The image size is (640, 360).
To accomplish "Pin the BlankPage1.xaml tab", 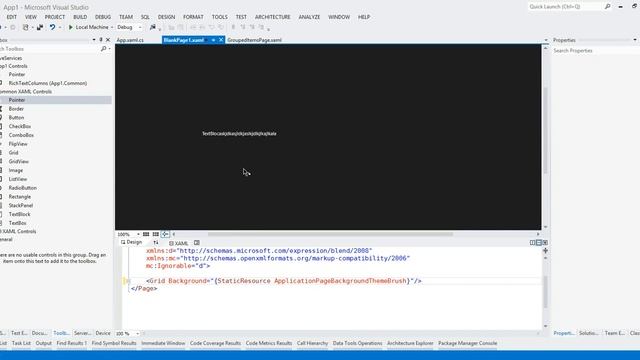I will (x=213, y=40).
